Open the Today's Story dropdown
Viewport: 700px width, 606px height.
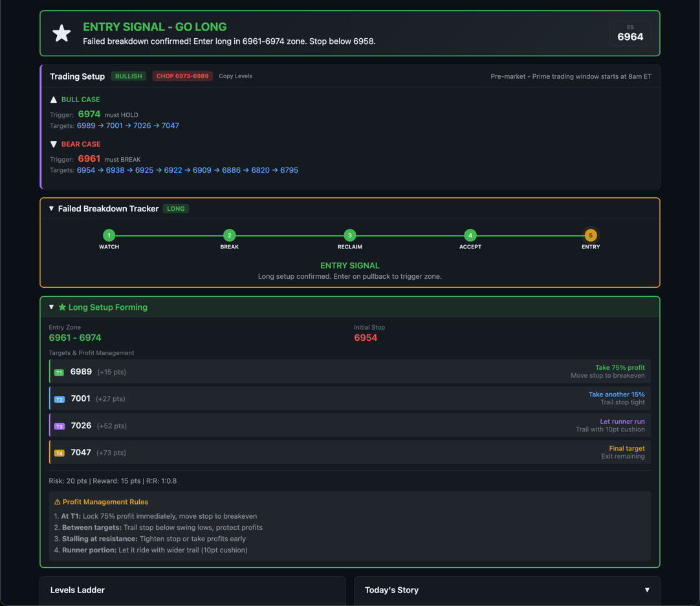[x=647, y=590]
